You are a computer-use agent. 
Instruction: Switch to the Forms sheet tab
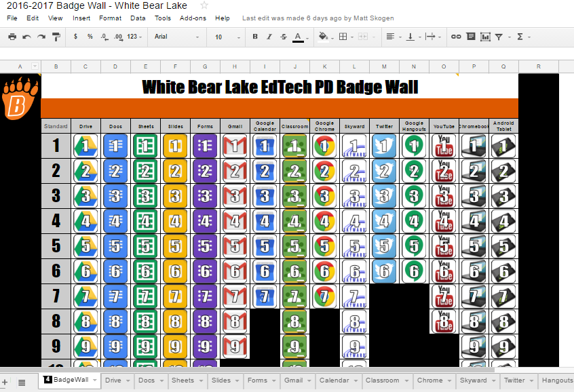click(257, 380)
